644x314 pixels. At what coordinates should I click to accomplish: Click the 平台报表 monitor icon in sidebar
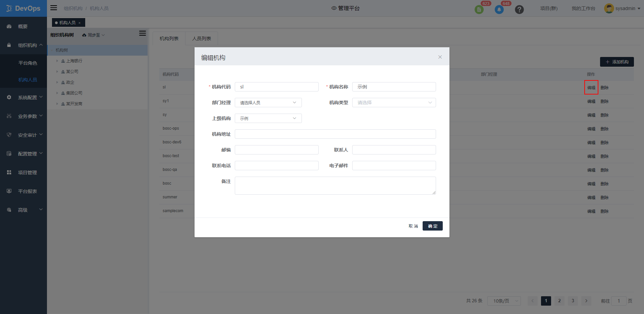9,191
